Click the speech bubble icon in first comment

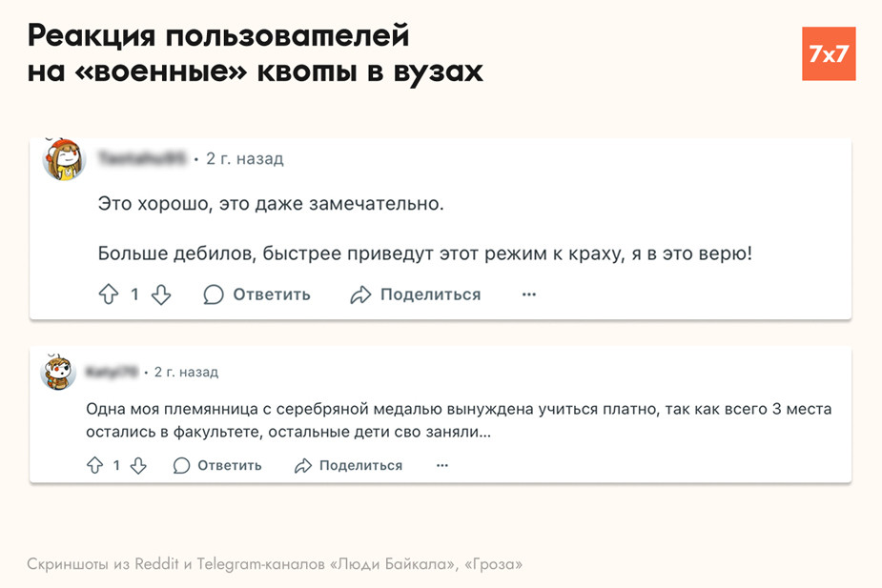214,294
